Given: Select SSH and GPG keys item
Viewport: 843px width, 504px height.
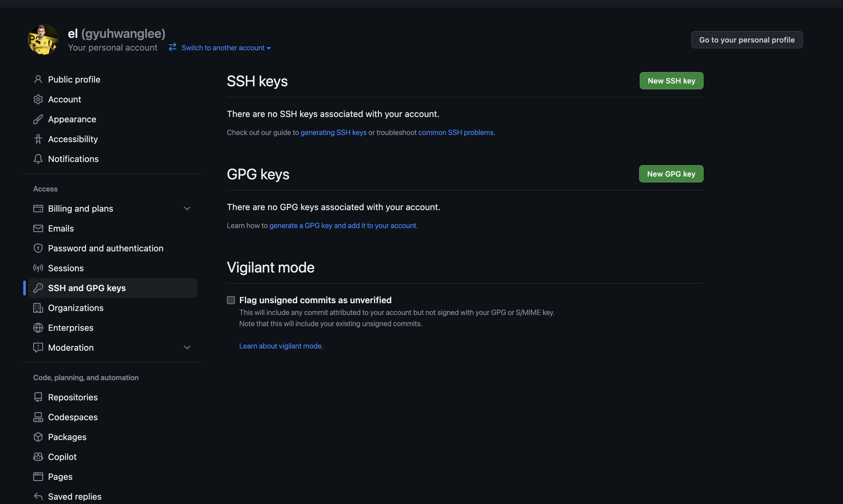Looking at the screenshot, I should [x=113, y=288].
